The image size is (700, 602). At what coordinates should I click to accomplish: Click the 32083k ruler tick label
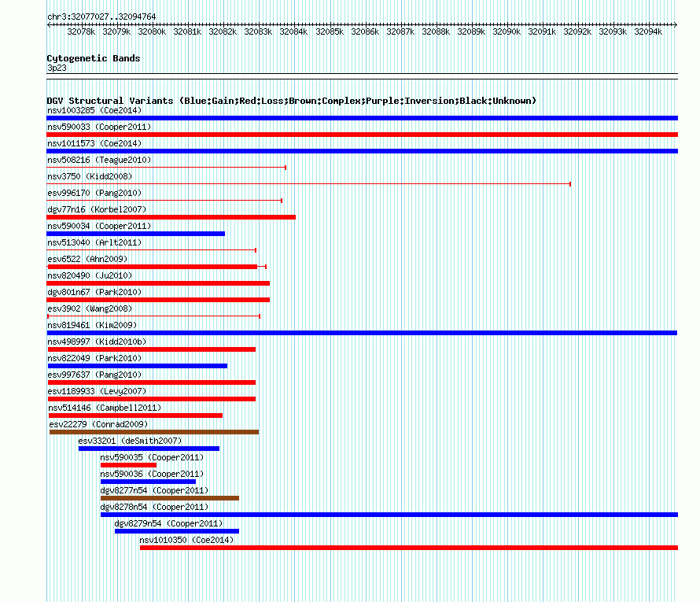[258, 31]
